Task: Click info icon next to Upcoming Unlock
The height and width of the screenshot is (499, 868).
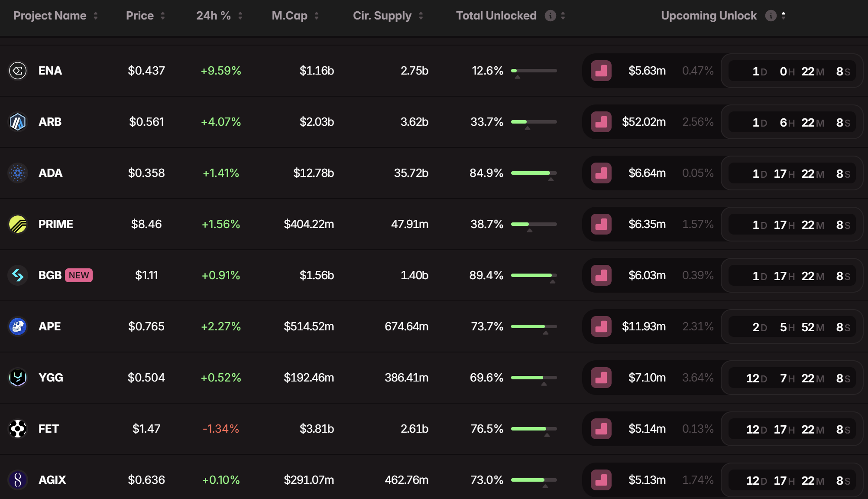Action: pos(771,16)
